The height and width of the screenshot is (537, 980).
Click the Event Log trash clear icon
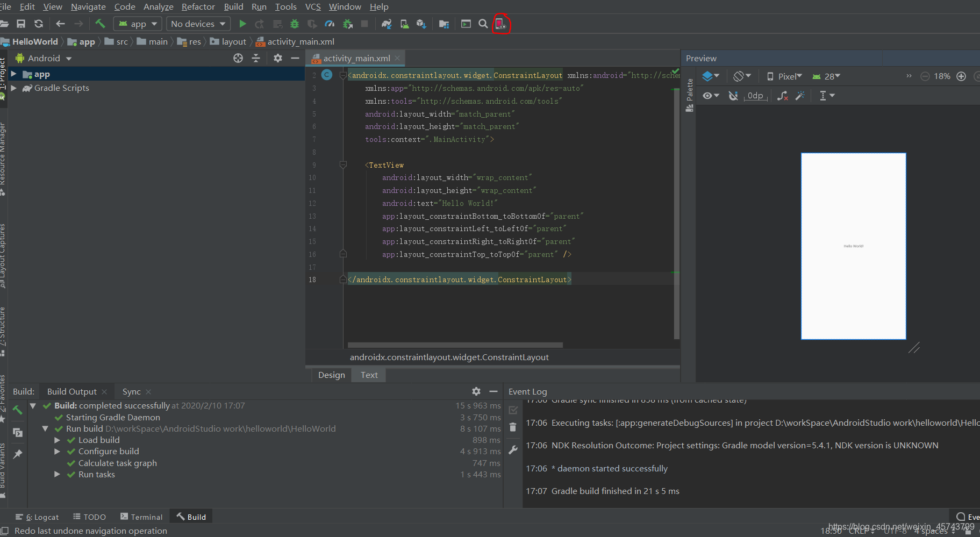(513, 427)
